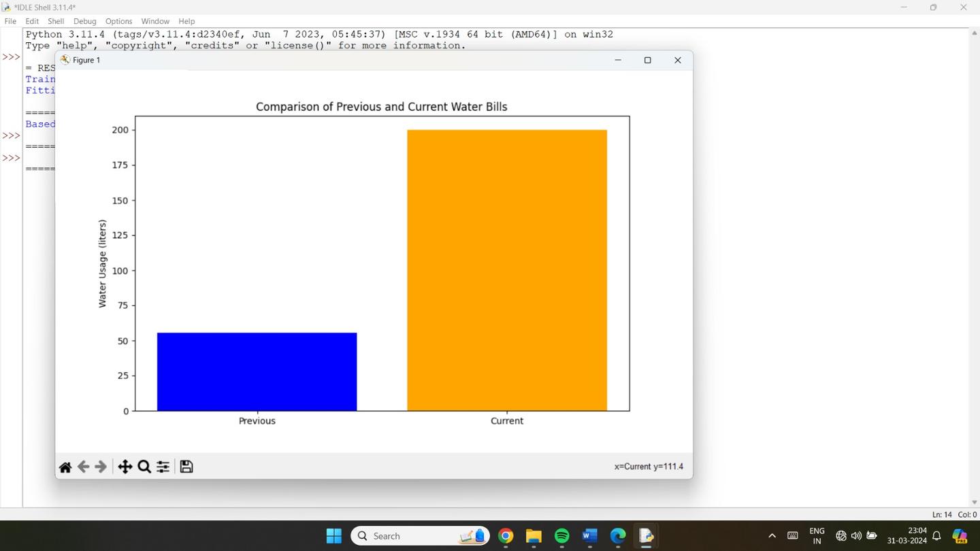The image size is (980, 551).
Task: Open the Window menu in IDLE
Action: click(155, 21)
